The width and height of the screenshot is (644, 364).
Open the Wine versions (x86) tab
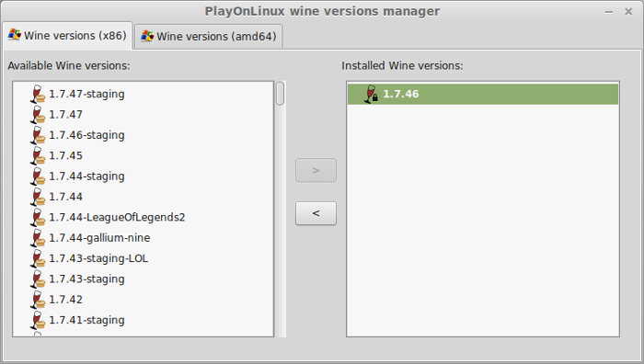coord(67,35)
